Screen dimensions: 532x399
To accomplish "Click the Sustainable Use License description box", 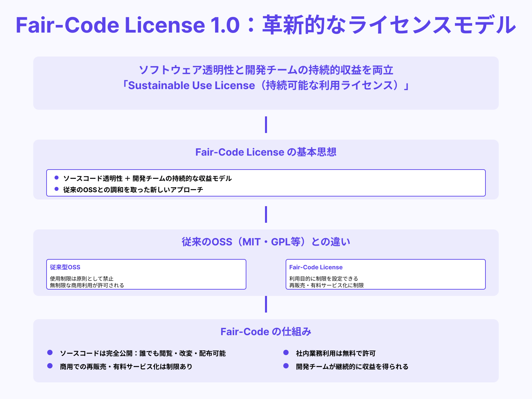I will point(266,83).
